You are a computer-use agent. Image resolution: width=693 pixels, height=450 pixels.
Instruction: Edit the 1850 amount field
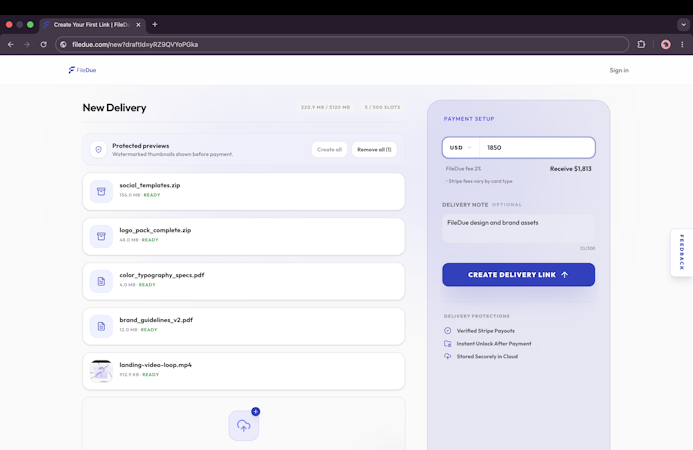pyautogui.click(x=537, y=148)
